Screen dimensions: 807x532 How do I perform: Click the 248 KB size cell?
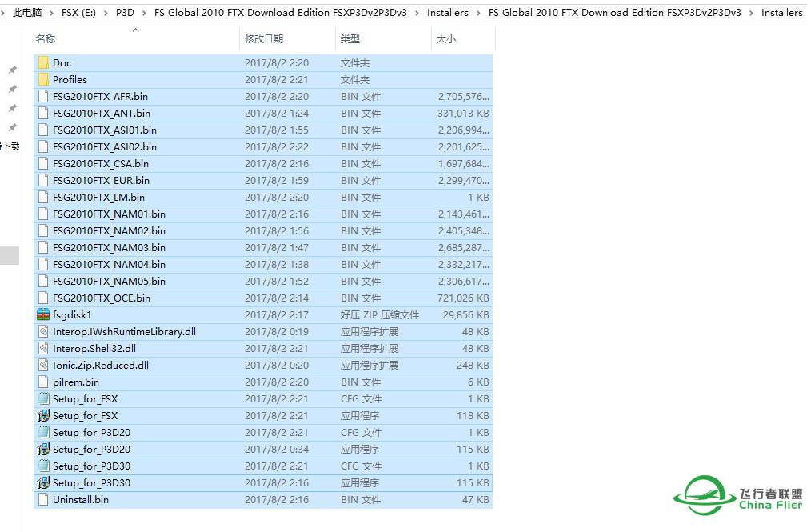coord(473,365)
